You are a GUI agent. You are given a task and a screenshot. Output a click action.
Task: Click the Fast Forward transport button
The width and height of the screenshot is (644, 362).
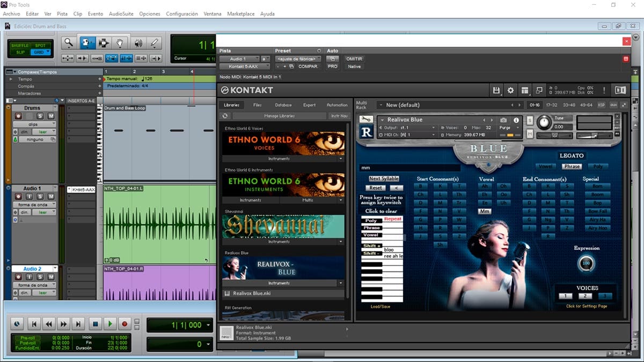click(64, 324)
